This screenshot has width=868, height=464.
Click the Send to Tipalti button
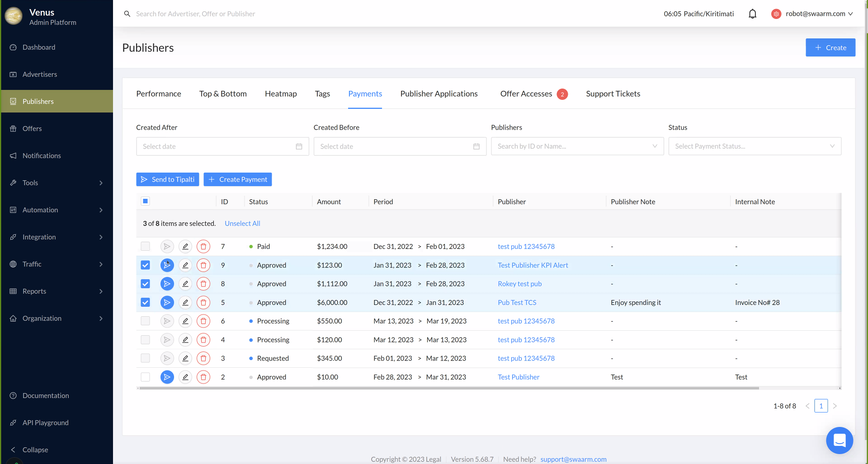click(168, 179)
